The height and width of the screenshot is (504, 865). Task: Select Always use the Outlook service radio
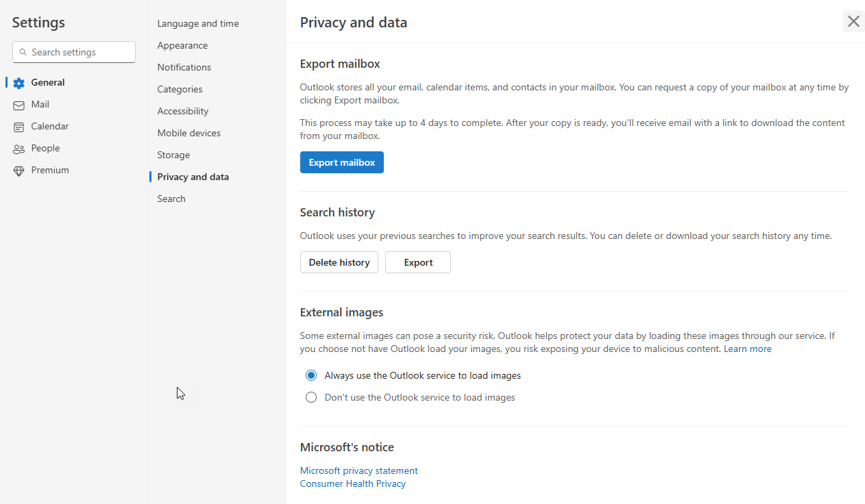311,375
